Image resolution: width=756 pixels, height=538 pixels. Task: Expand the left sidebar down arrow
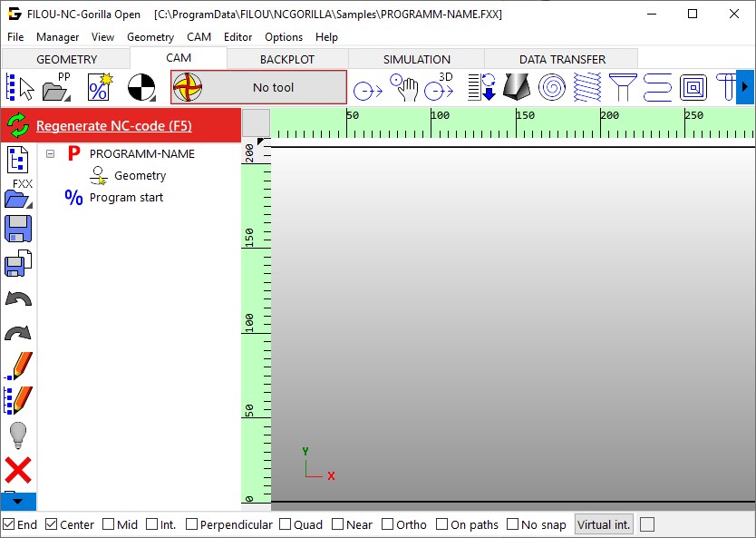click(x=18, y=502)
